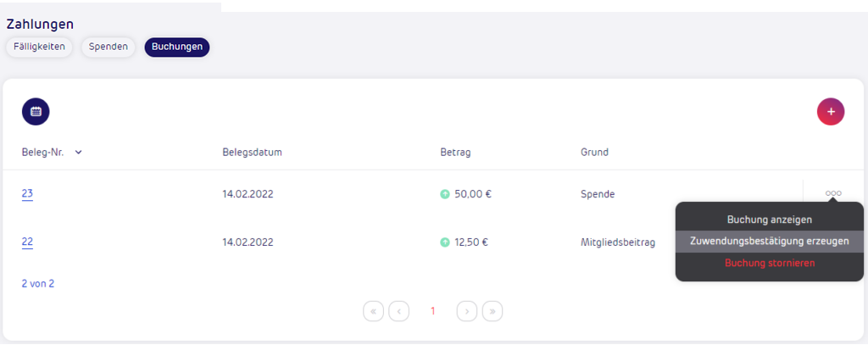Open three-dot actions menu for booking 23
This screenshot has height=345, width=868.
click(x=833, y=193)
